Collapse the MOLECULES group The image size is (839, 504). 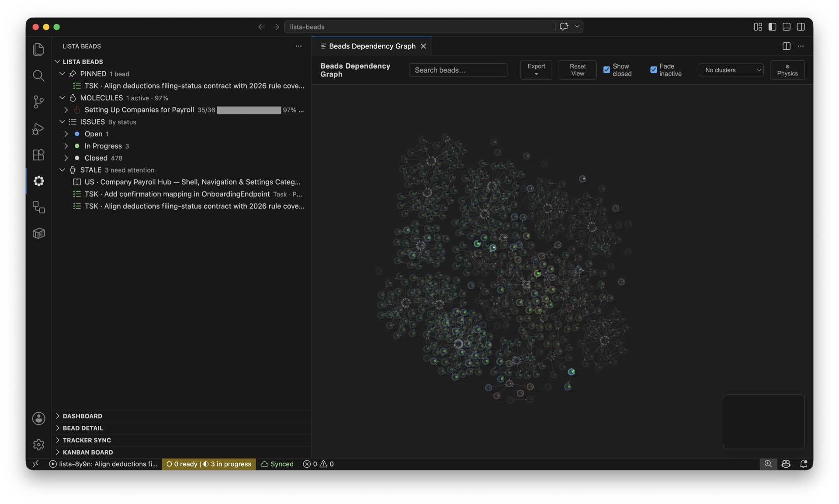point(62,98)
